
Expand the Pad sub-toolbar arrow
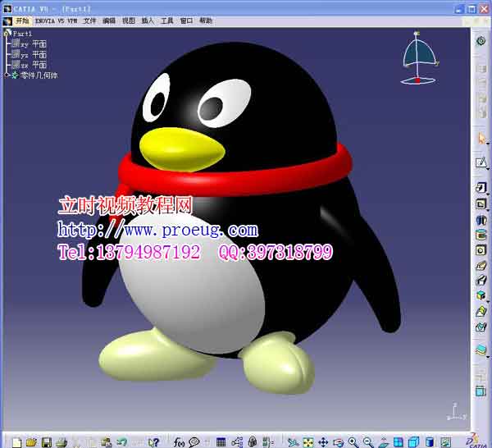click(x=488, y=193)
